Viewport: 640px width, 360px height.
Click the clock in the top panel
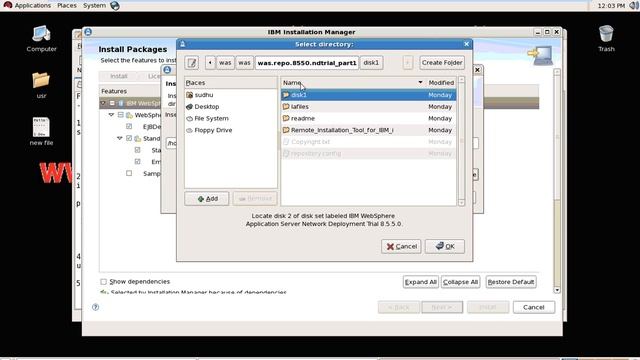[611, 6]
